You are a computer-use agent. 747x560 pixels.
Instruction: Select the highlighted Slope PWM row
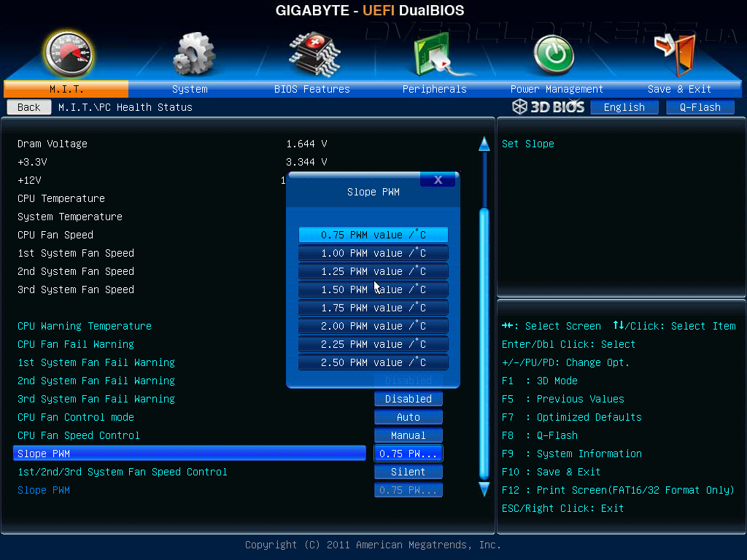point(190,454)
